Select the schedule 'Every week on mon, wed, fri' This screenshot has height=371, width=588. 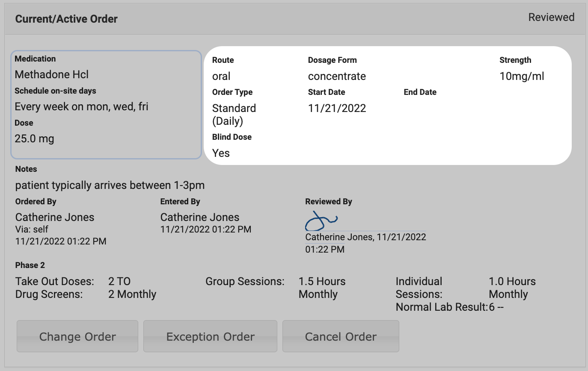(x=81, y=106)
